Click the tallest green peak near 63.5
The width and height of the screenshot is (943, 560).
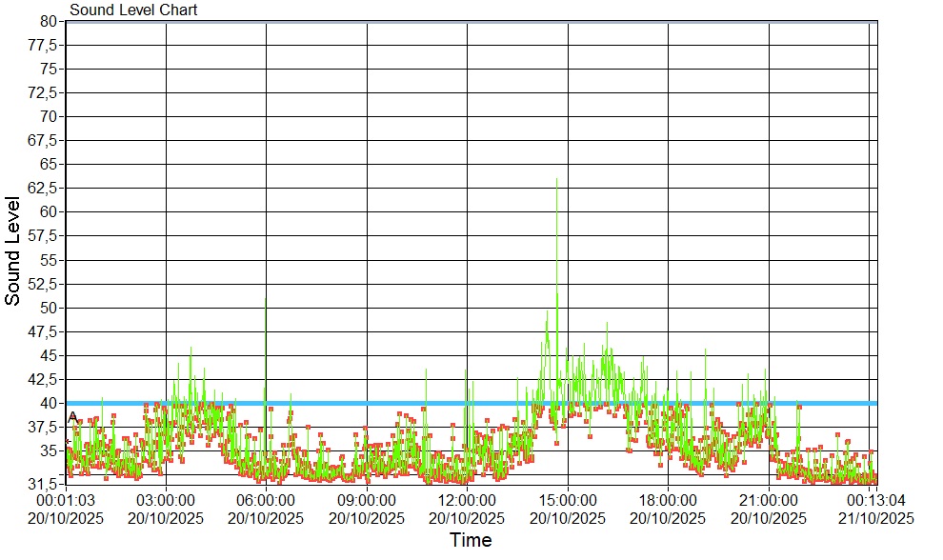(556, 180)
